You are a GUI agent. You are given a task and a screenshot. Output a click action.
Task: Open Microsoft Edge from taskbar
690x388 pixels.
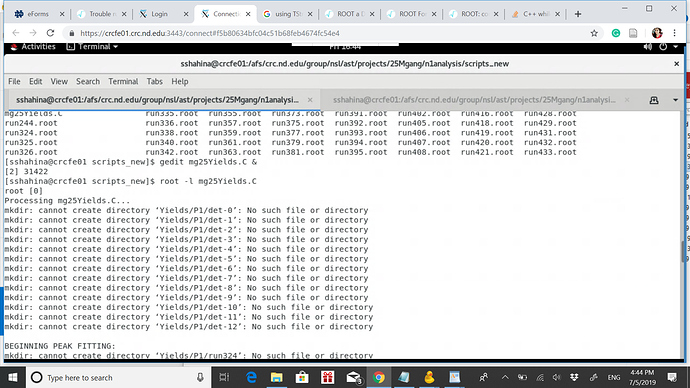tap(251, 377)
